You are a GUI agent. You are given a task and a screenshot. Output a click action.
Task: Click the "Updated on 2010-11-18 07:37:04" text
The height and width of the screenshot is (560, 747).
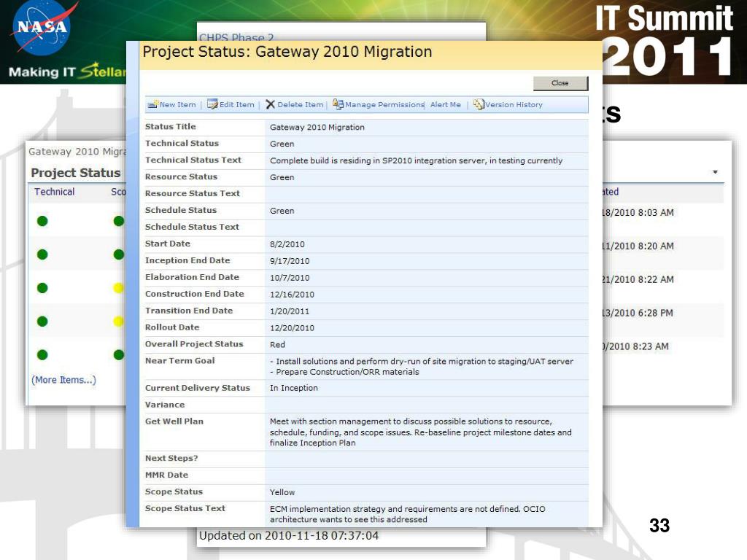289,536
